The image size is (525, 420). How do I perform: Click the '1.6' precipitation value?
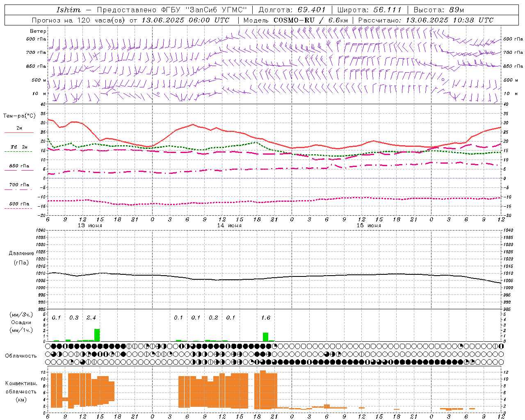pyautogui.click(x=266, y=318)
